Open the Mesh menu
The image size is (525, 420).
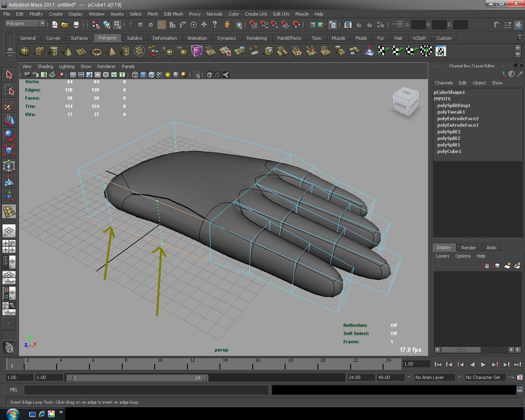click(x=153, y=14)
